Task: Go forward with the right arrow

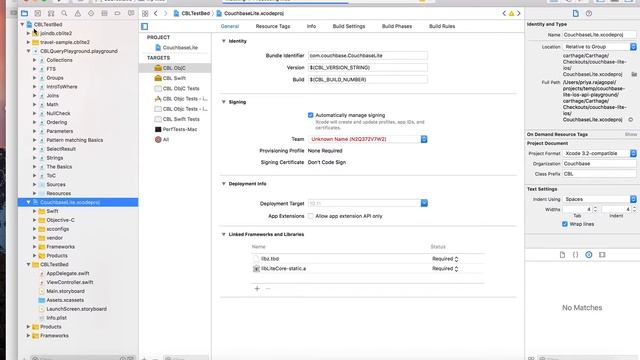Action: [165, 13]
